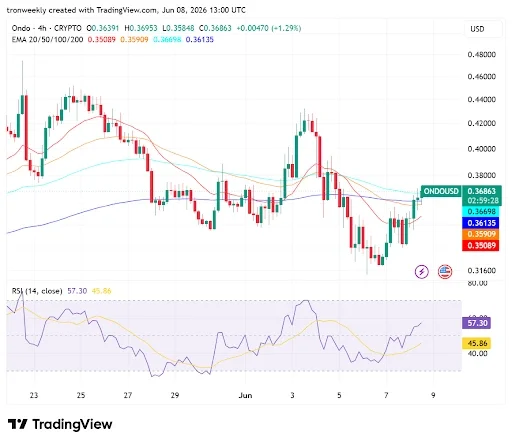Viewport: 512px width, 444px height.
Task: Click the 0.31600 price axis label
Action: (482, 270)
